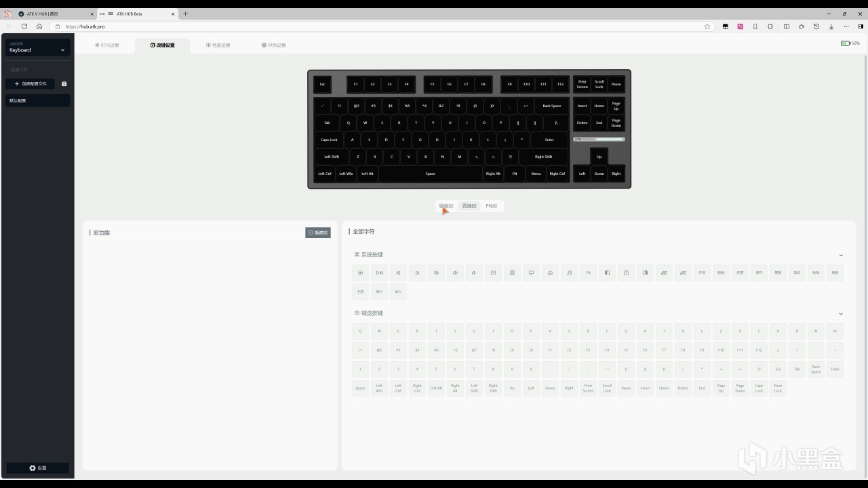
Task: Choose the previous track system key
Action: coord(398,272)
